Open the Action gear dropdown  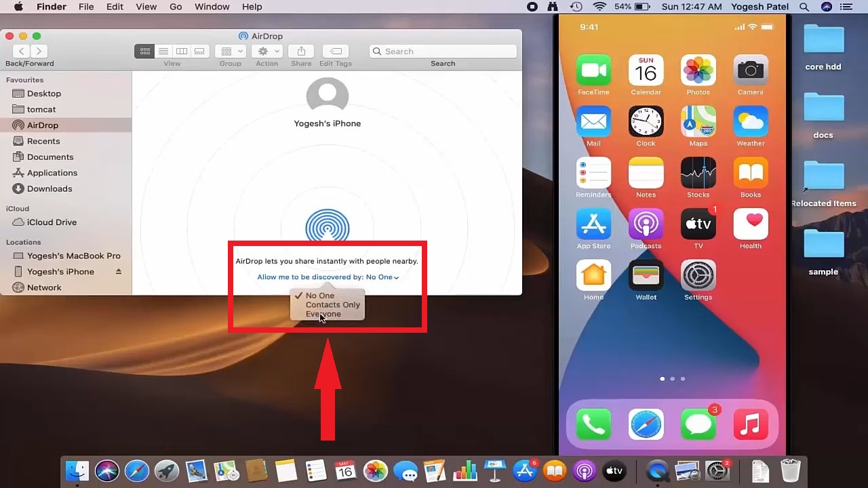(267, 52)
